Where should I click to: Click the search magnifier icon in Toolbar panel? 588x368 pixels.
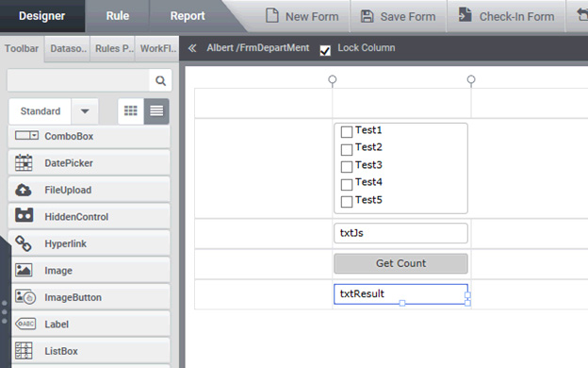[x=160, y=80]
